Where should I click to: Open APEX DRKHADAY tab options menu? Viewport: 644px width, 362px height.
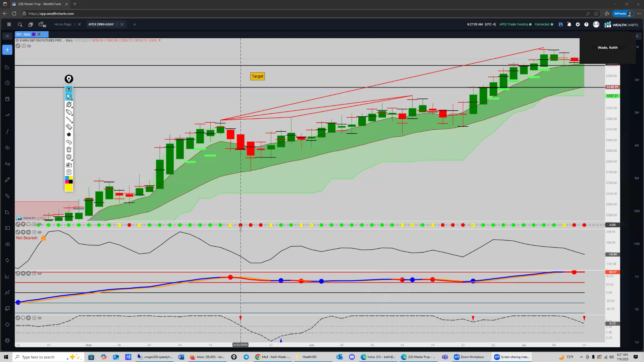(x=117, y=24)
